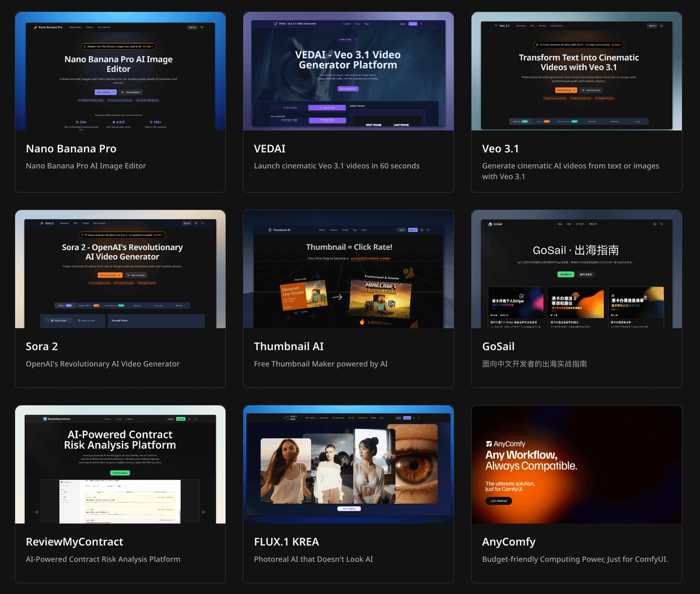
Task: Click the AnyComfy logo icon in preview
Action: click(x=489, y=444)
